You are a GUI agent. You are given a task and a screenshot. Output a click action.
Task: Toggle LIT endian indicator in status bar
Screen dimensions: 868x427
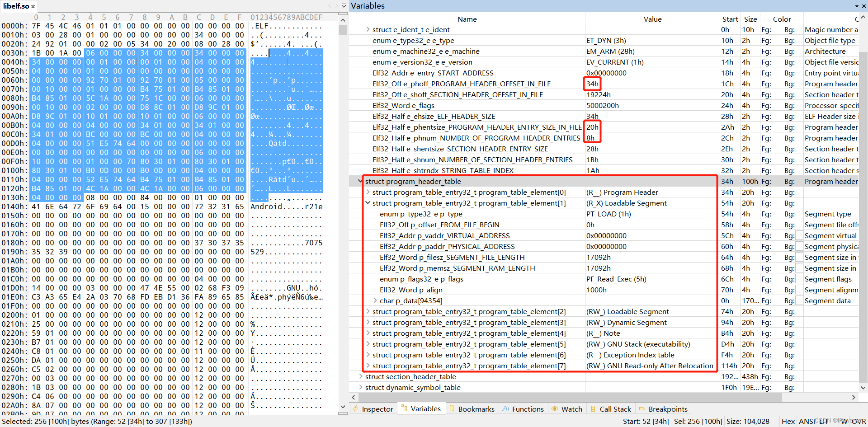823,421
